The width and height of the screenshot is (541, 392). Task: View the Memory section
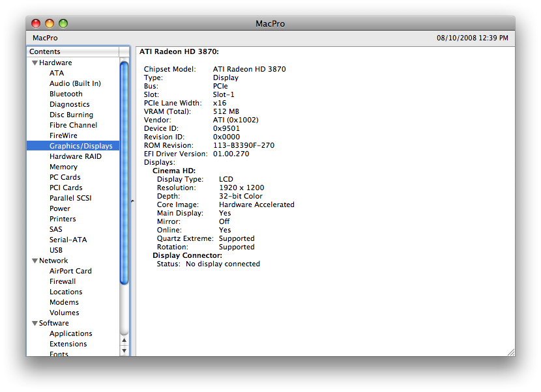point(63,167)
